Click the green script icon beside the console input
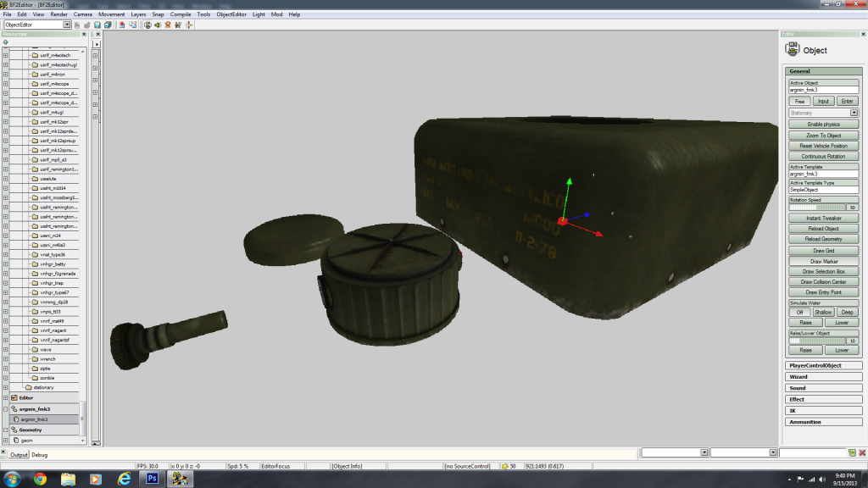The height and width of the screenshot is (488, 868). point(852,453)
